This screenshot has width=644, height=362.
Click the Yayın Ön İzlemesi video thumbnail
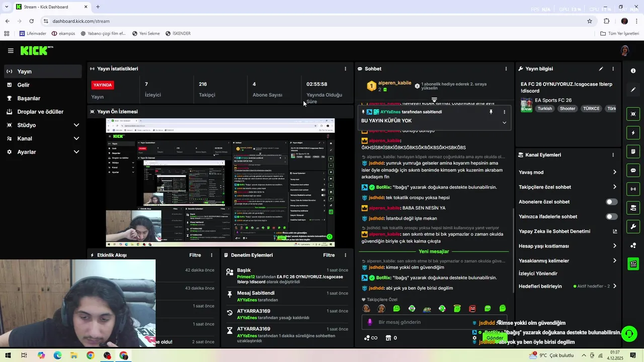pyautogui.click(x=220, y=183)
